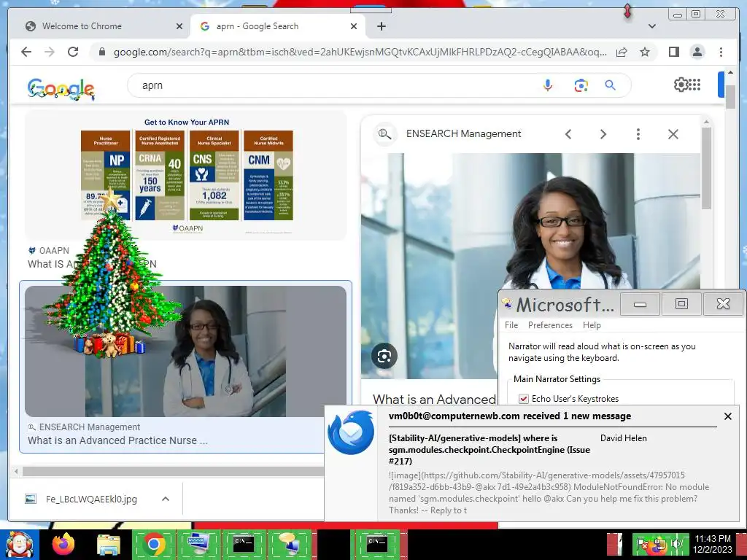Viewport: 747px width, 560px height.
Task: Open Narrator Preferences menu
Action: pyautogui.click(x=550, y=325)
